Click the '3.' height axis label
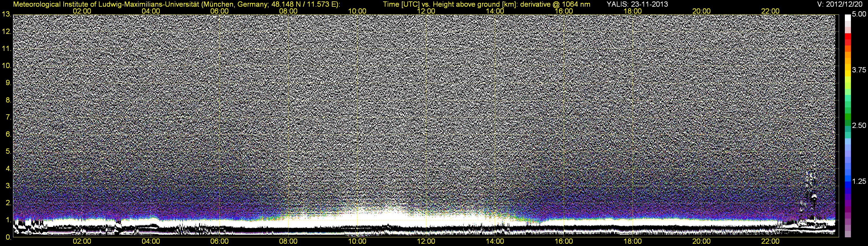This screenshot has height=246, width=868. point(8,186)
